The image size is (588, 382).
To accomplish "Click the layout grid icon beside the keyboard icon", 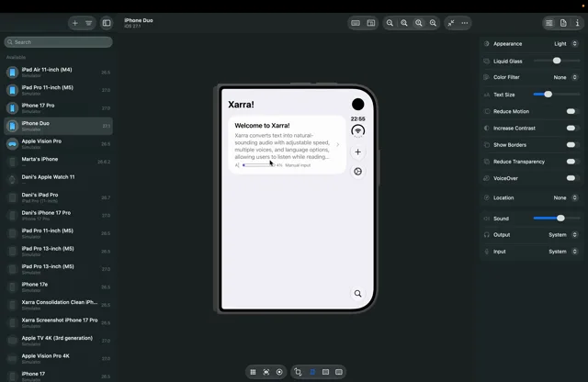I will (371, 23).
